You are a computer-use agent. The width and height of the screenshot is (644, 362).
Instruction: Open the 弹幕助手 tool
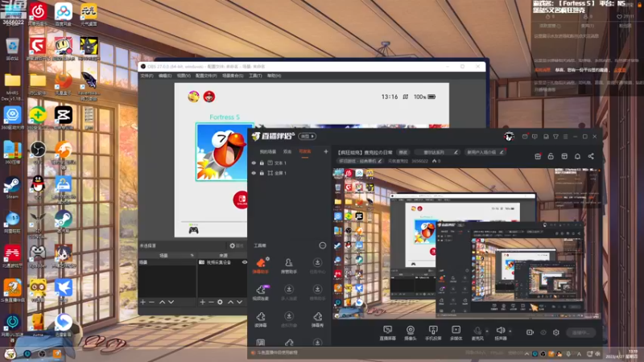coord(260,265)
